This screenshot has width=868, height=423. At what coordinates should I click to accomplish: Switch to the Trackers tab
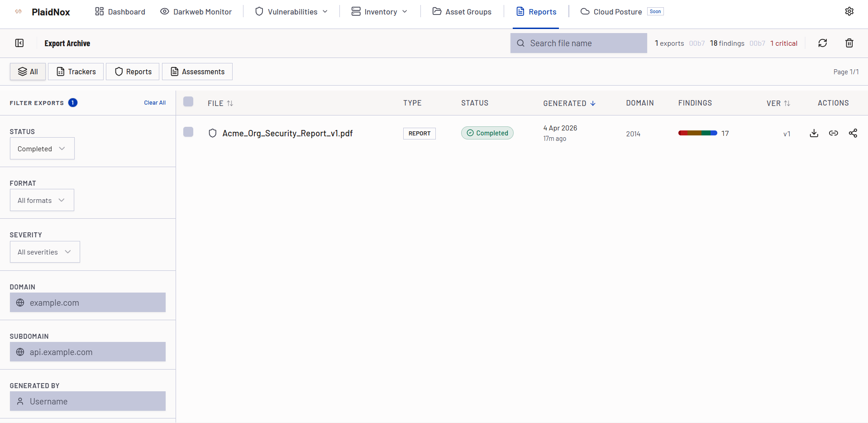click(x=76, y=72)
